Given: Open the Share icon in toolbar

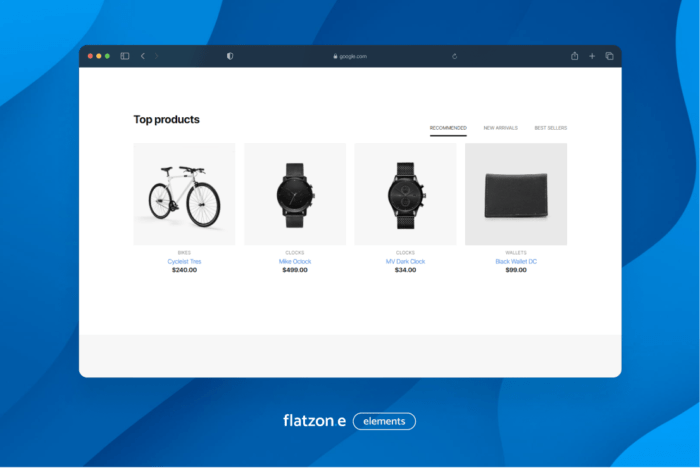Looking at the screenshot, I should 575,56.
